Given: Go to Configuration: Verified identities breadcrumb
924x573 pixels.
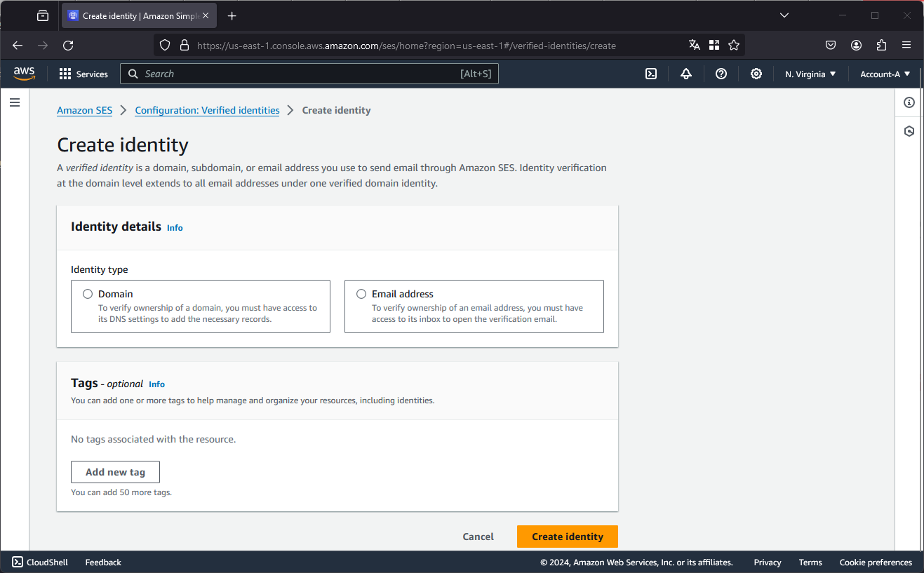Looking at the screenshot, I should (207, 110).
